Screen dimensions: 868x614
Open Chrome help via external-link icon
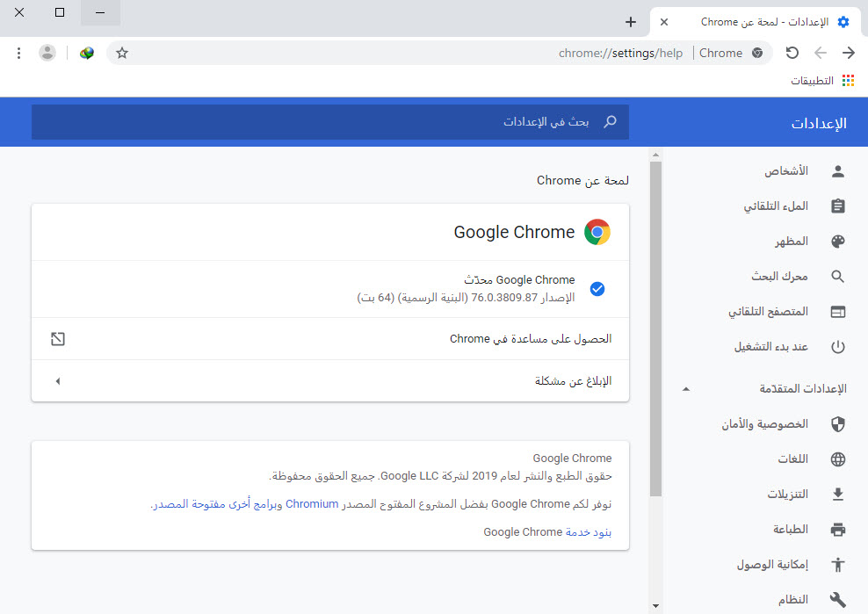[58, 339]
